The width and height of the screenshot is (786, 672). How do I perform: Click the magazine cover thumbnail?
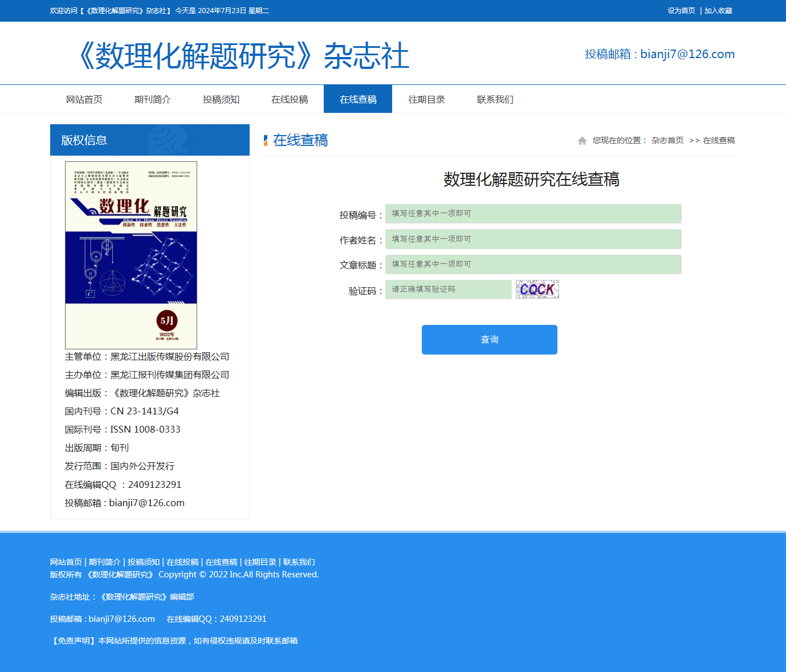[x=131, y=255]
